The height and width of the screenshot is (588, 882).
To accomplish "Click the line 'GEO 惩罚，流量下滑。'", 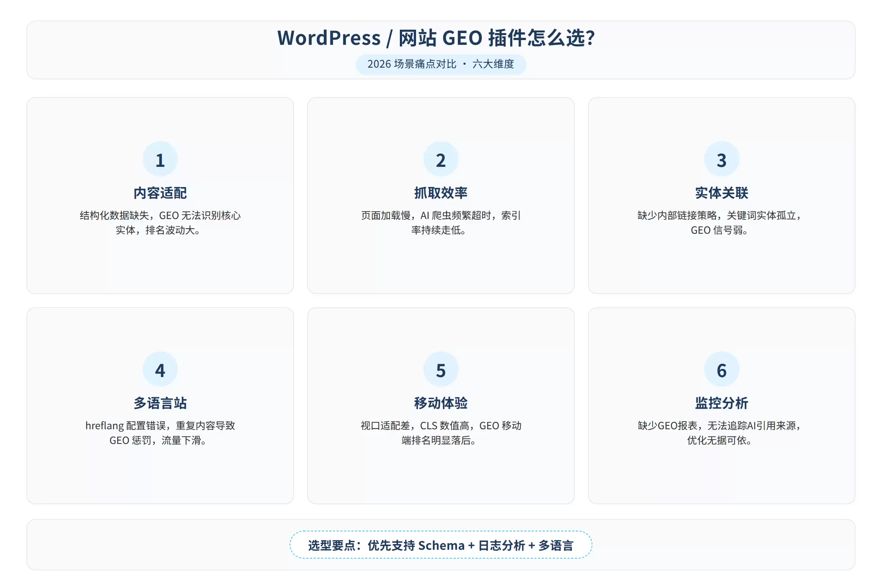I will coord(158,440).
